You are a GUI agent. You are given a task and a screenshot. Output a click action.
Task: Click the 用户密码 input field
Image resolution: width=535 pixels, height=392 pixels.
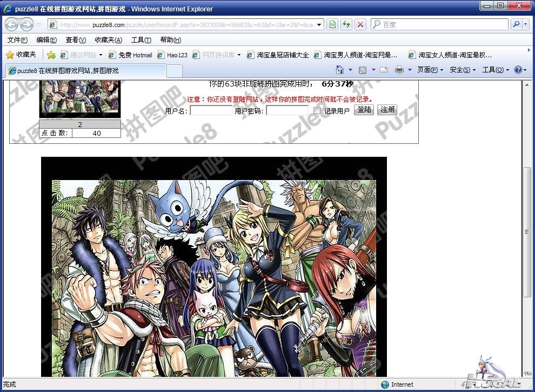(x=287, y=111)
